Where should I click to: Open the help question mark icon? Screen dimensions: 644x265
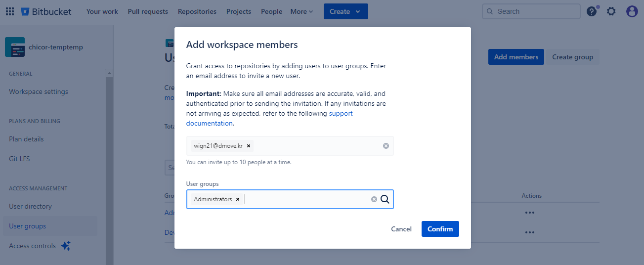(x=592, y=11)
